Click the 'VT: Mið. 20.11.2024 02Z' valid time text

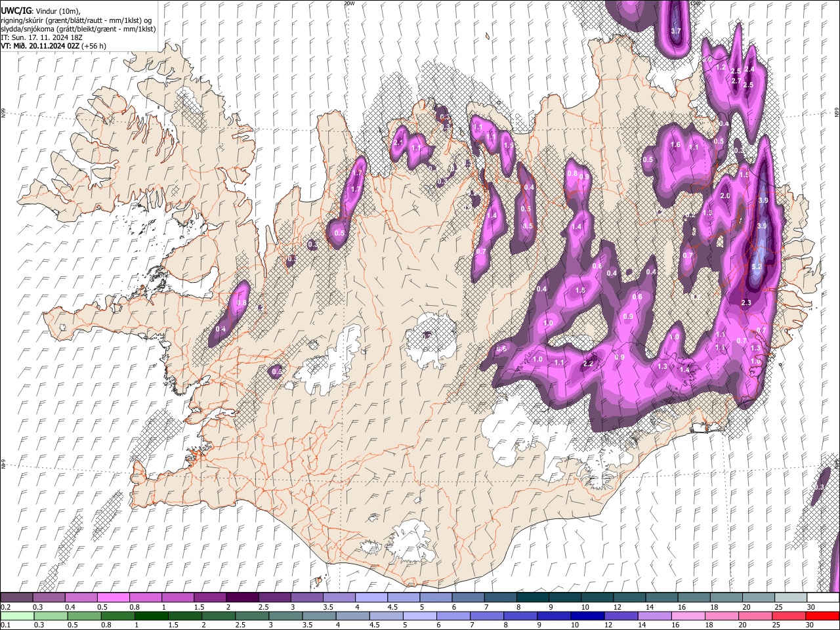point(40,46)
